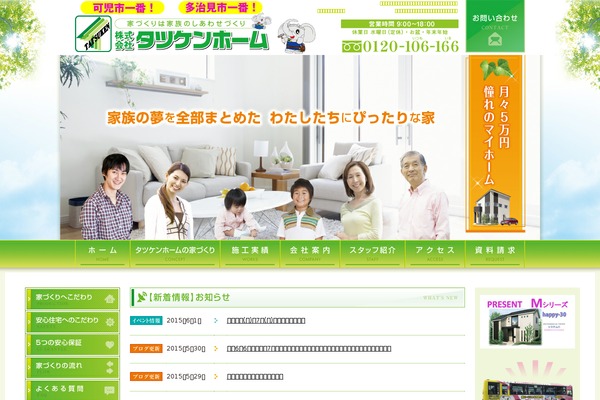Image resolution: width=600 pixels, height=400 pixels.
Task: Click arrow icon on the May 30 news row
Action: (x=216, y=349)
